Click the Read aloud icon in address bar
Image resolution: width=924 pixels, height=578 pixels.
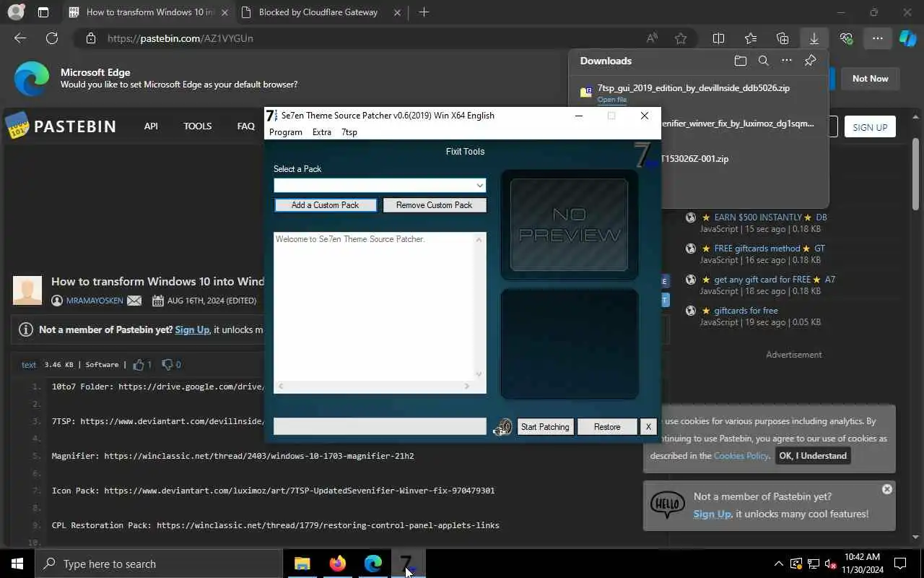(x=652, y=38)
